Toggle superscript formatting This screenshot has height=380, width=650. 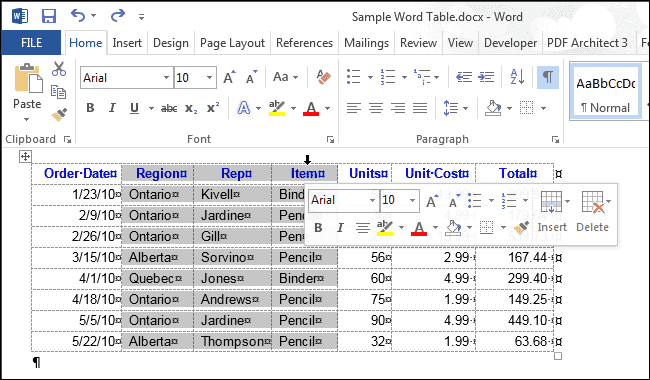pyautogui.click(x=213, y=108)
